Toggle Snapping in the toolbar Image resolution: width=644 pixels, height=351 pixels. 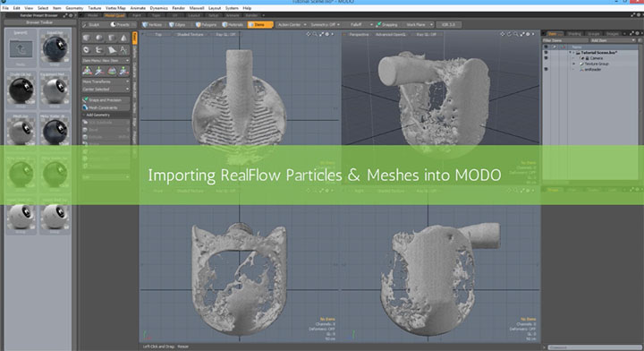[x=387, y=25]
